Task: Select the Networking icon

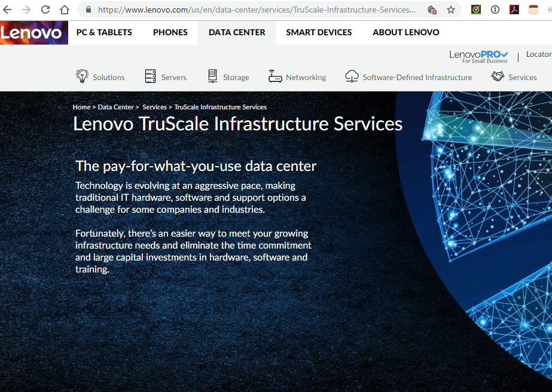Action: pyautogui.click(x=275, y=76)
